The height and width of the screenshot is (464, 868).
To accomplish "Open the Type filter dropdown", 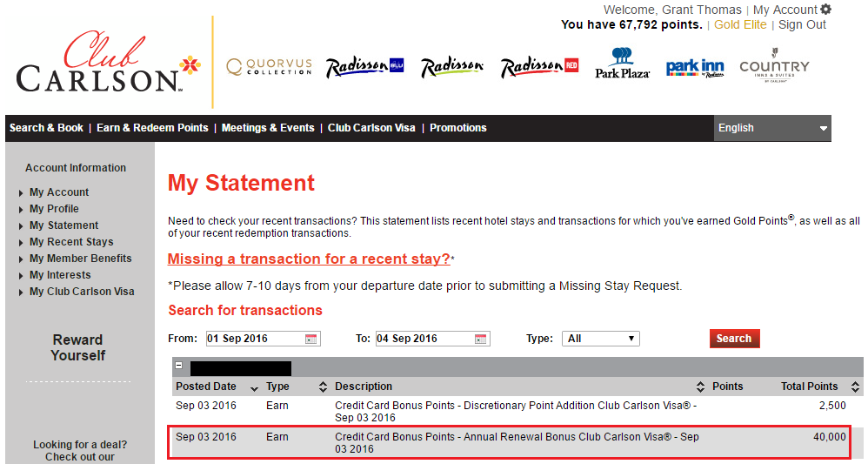I will (x=600, y=339).
